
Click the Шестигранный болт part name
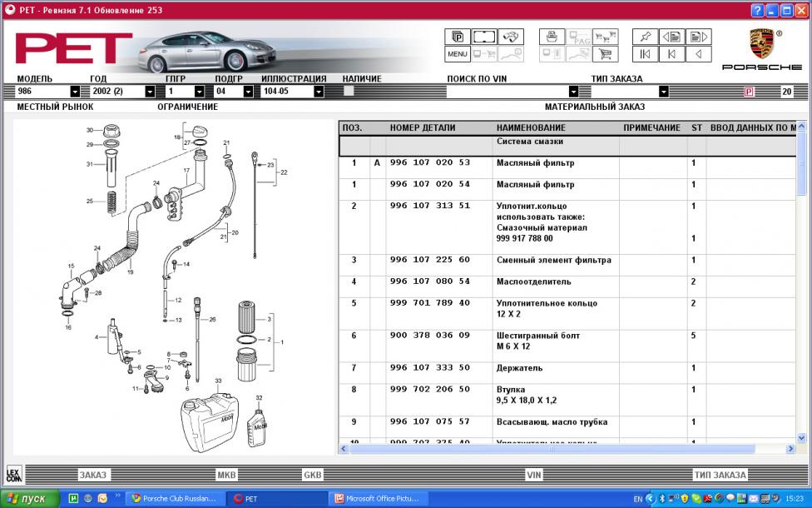click(x=538, y=336)
